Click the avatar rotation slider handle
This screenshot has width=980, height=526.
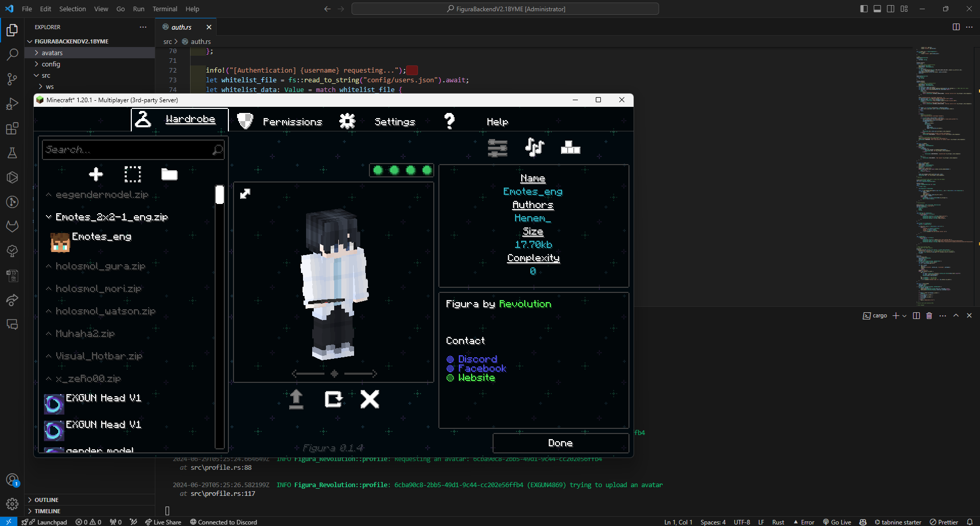click(x=334, y=374)
